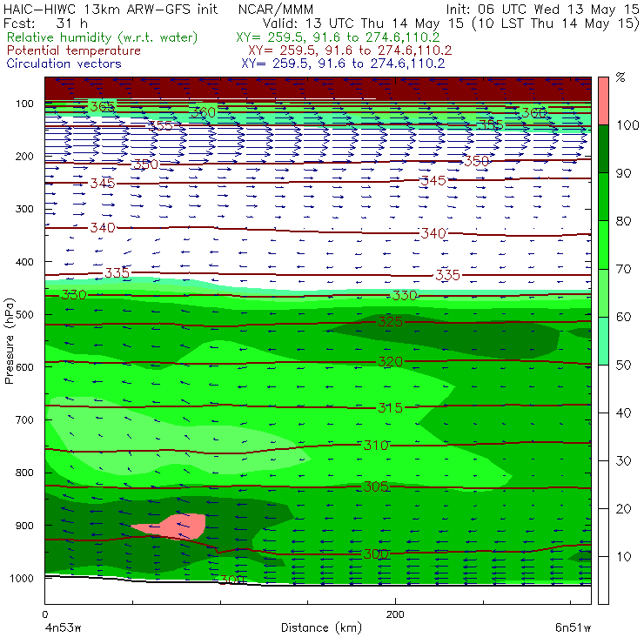The width and height of the screenshot is (644, 644).
Task: Click the '30' colorbar tick label
Action: coord(623,461)
